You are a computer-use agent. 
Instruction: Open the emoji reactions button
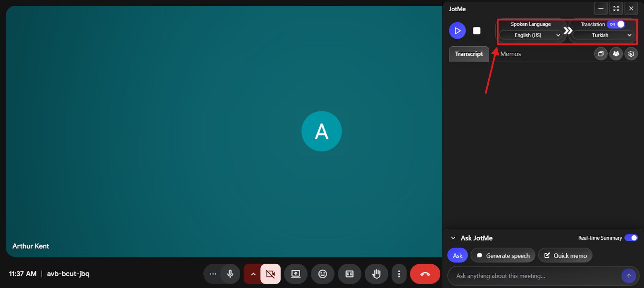323,274
